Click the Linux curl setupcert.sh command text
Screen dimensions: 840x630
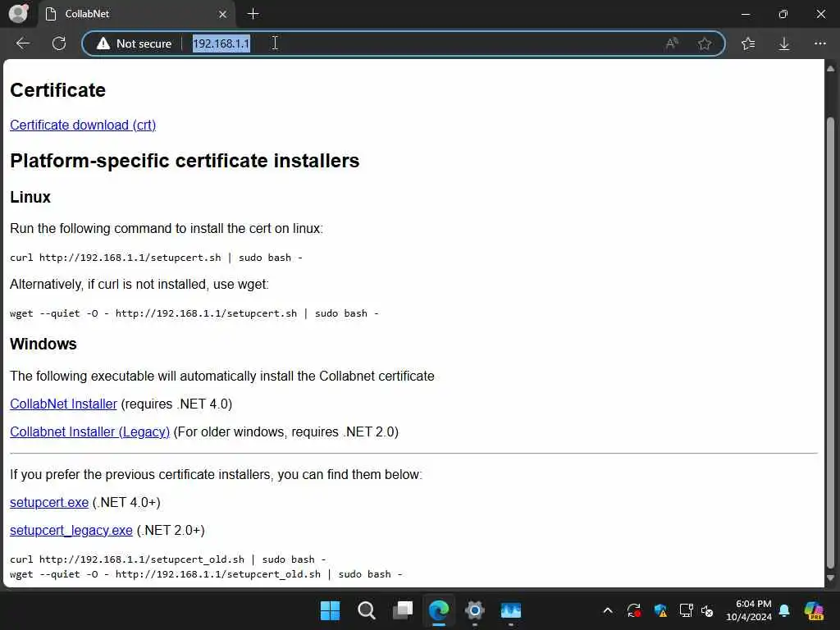(156, 258)
